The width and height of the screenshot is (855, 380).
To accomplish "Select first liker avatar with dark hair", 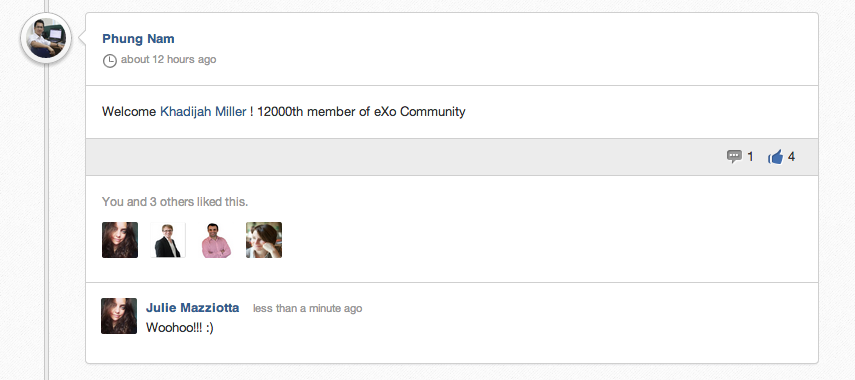I will [120, 240].
